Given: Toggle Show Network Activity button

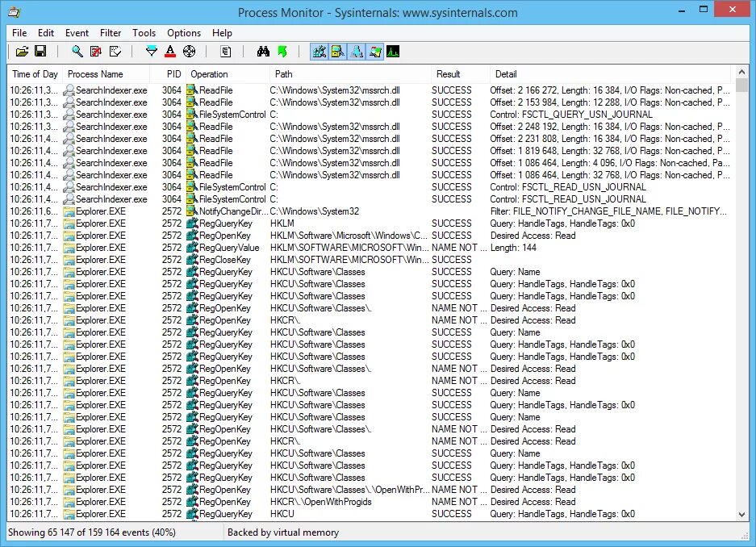Looking at the screenshot, I should coord(357,51).
